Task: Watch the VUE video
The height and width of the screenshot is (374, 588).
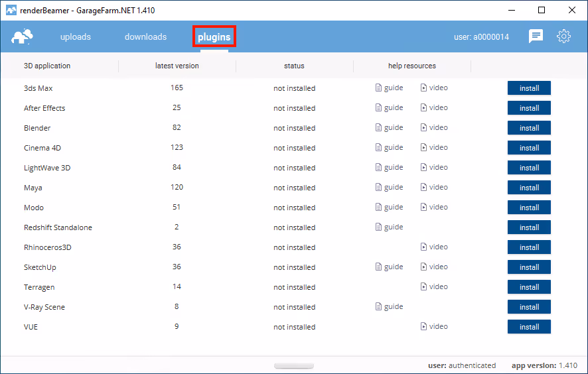Action: pyautogui.click(x=434, y=326)
